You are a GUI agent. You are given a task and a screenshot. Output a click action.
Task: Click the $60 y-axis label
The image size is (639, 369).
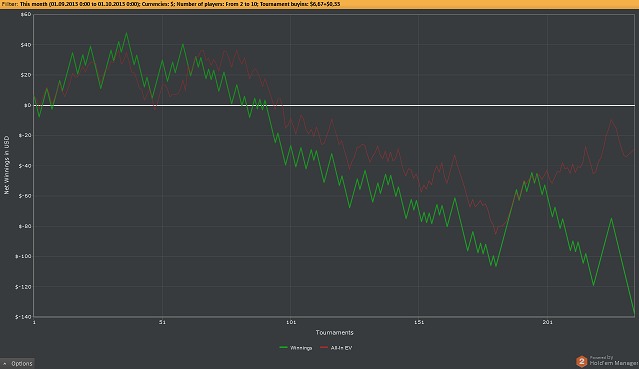[x=26, y=14]
